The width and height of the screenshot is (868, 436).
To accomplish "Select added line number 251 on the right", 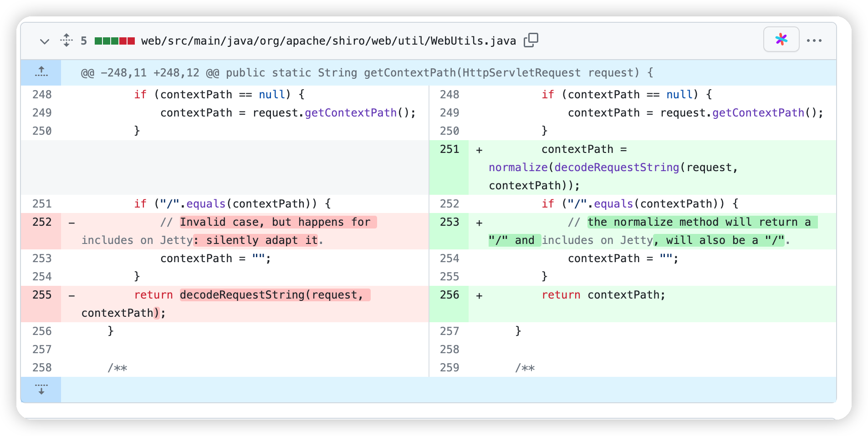I will click(x=449, y=149).
